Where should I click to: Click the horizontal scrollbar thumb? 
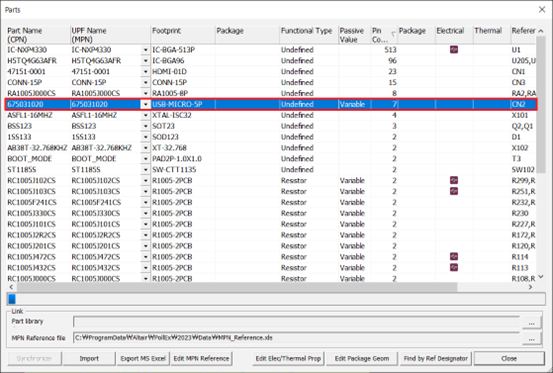coord(237,287)
